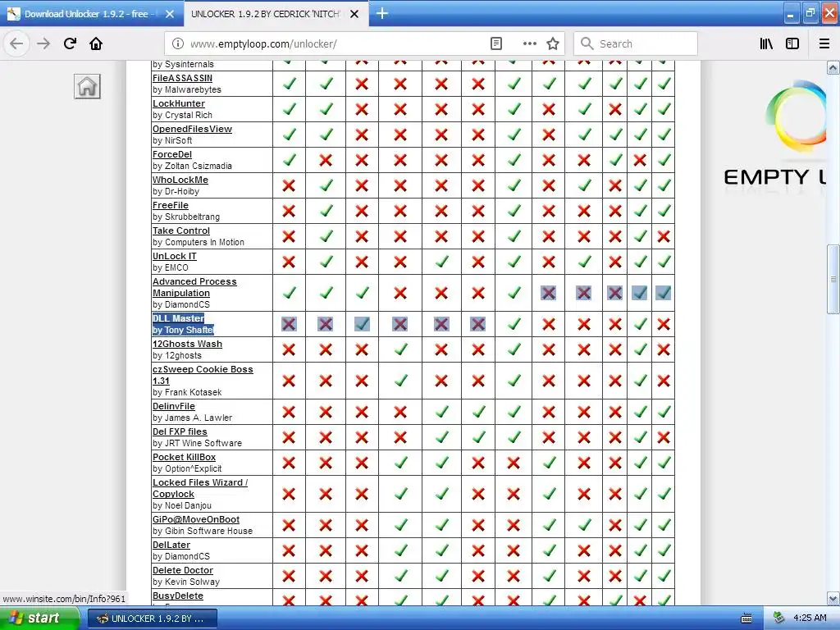Reload the current page
The width and height of the screenshot is (840, 630).
[71, 43]
